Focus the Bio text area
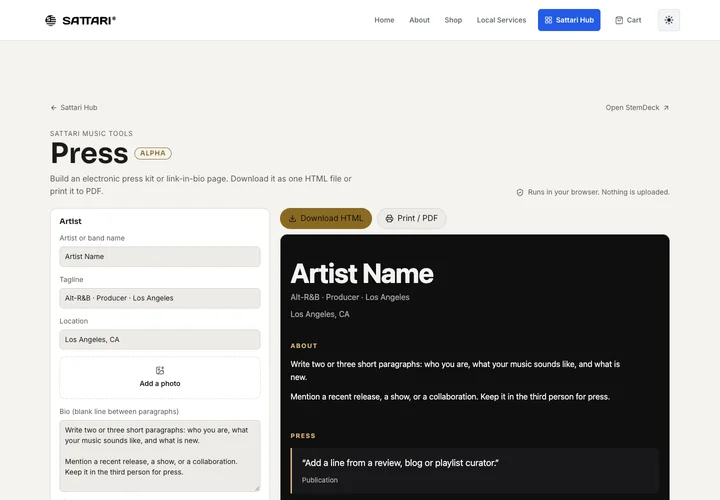The width and height of the screenshot is (720, 500). click(160, 456)
